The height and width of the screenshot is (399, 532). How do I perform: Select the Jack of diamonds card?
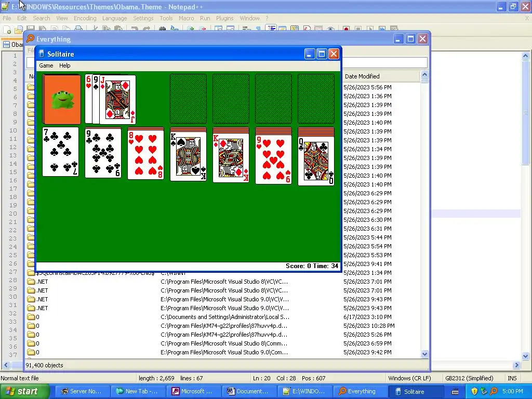(117, 99)
